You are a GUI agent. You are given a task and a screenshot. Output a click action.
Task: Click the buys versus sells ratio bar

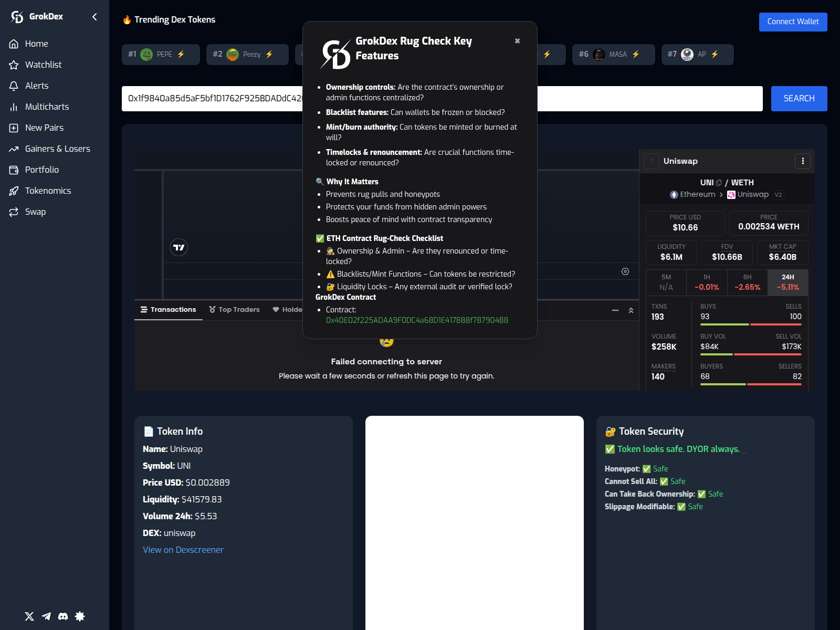pos(751,324)
